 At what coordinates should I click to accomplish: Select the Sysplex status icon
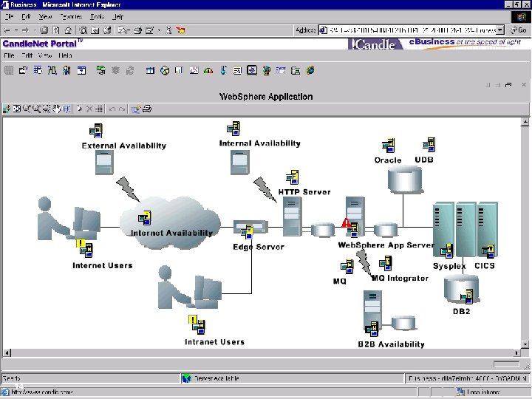[447, 250]
